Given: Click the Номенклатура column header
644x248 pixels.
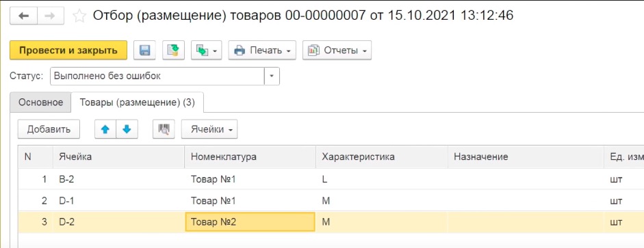Looking at the screenshot, I should click(x=250, y=156).
